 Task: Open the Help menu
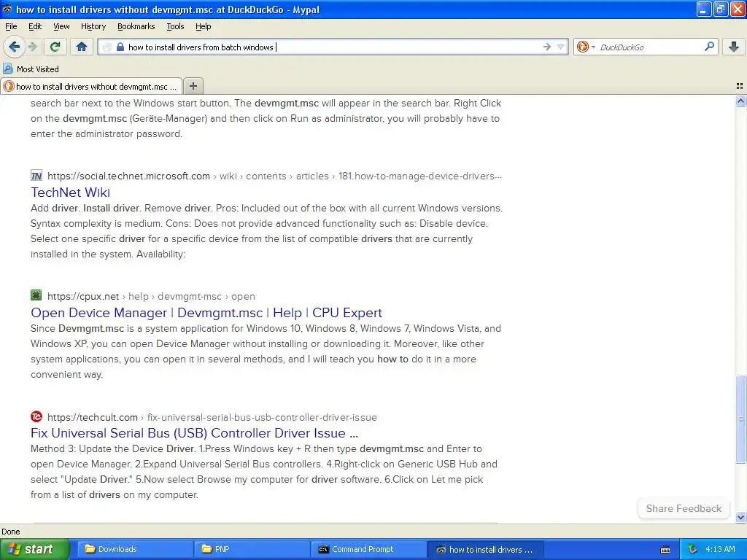click(203, 26)
